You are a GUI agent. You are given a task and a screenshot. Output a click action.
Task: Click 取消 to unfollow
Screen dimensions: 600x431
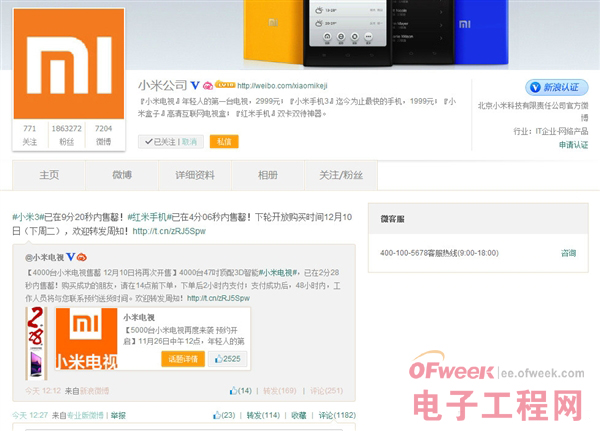[189, 142]
